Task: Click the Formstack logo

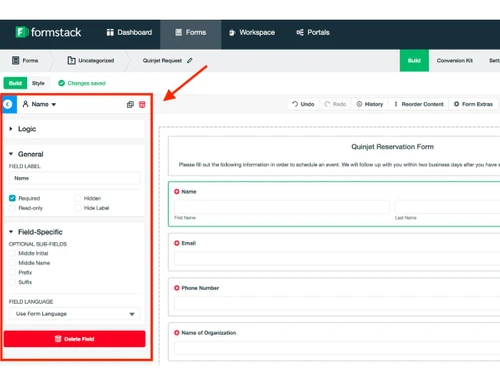Action: (48, 32)
